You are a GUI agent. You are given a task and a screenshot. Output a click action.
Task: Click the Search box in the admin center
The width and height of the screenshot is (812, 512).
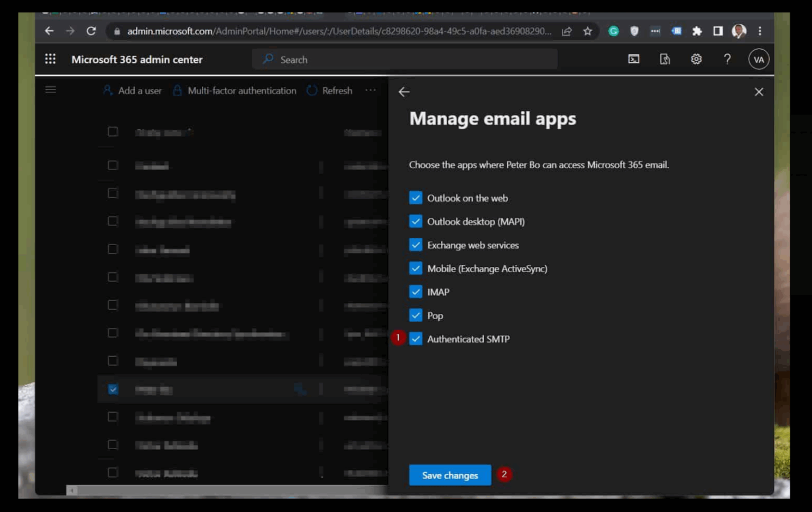point(404,59)
